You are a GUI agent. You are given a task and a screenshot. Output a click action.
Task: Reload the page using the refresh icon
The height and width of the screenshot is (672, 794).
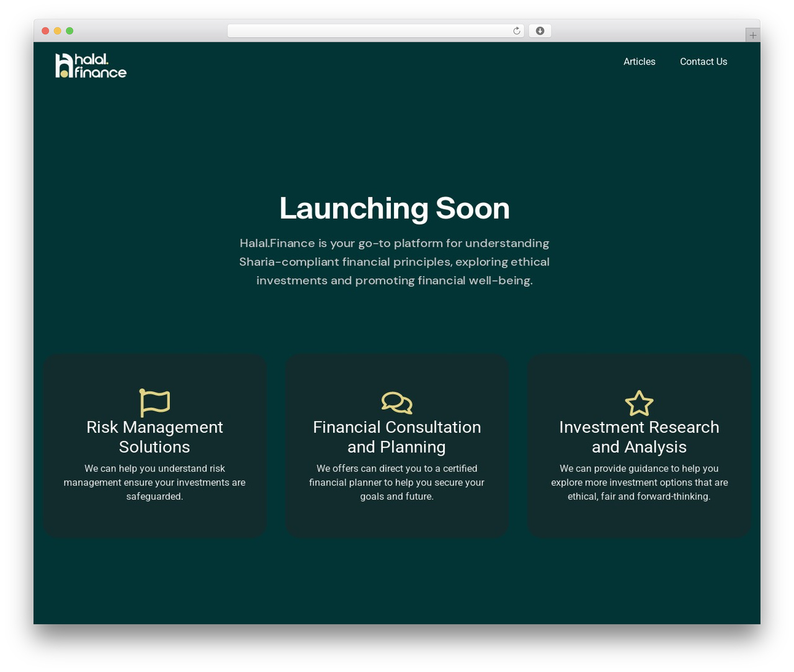pyautogui.click(x=517, y=31)
